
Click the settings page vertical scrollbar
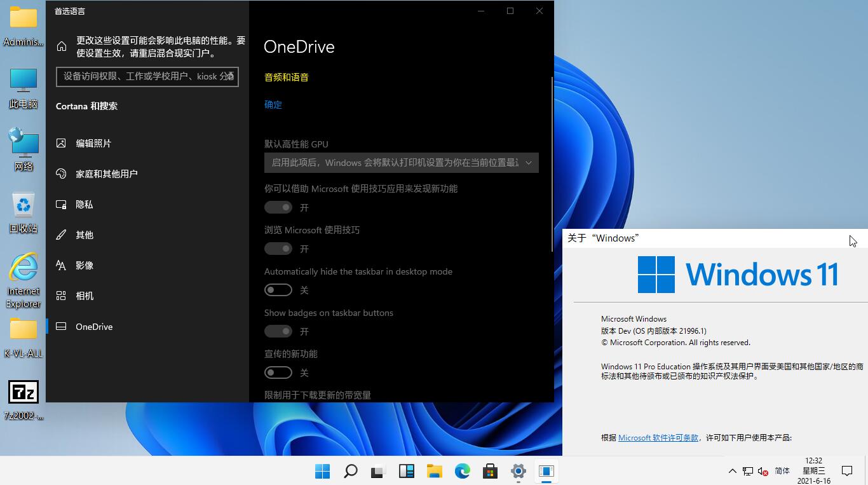tap(552, 164)
